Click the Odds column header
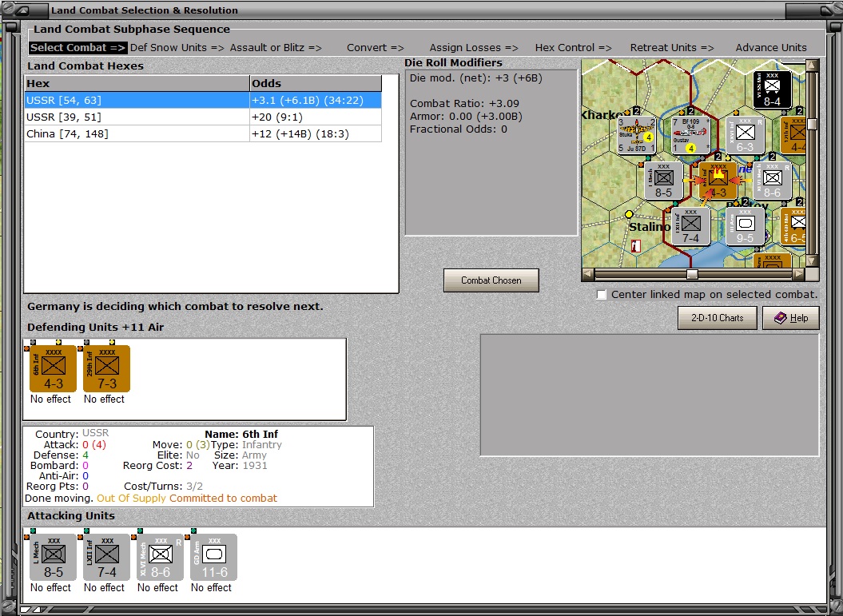The height and width of the screenshot is (616, 843). 316,83
